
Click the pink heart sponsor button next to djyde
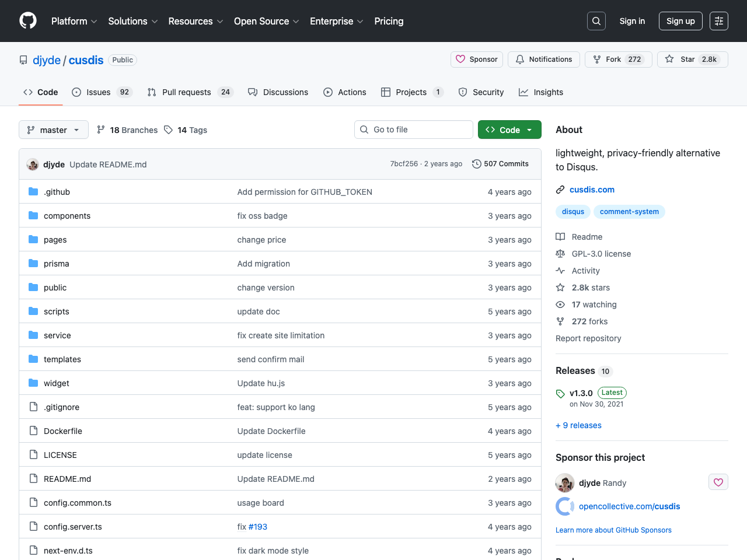click(718, 482)
